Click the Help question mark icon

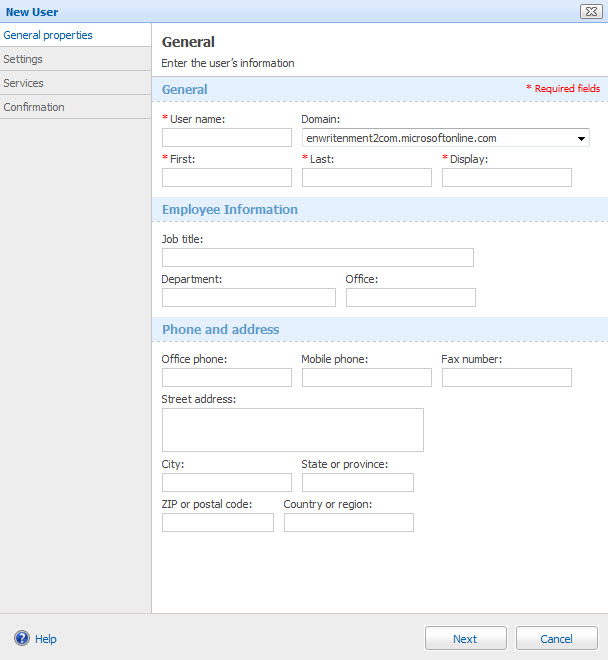(x=21, y=638)
